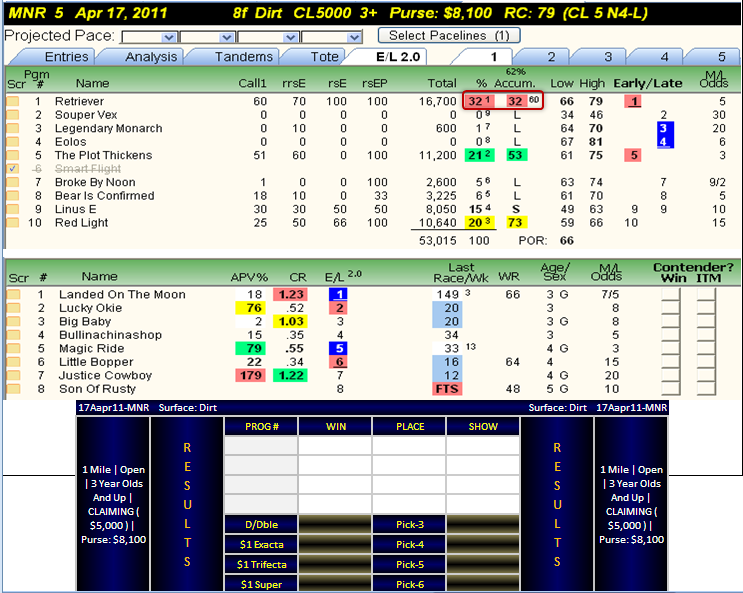Click D/Dble payout label
Viewport: 743px width, 593px height.
point(261,525)
